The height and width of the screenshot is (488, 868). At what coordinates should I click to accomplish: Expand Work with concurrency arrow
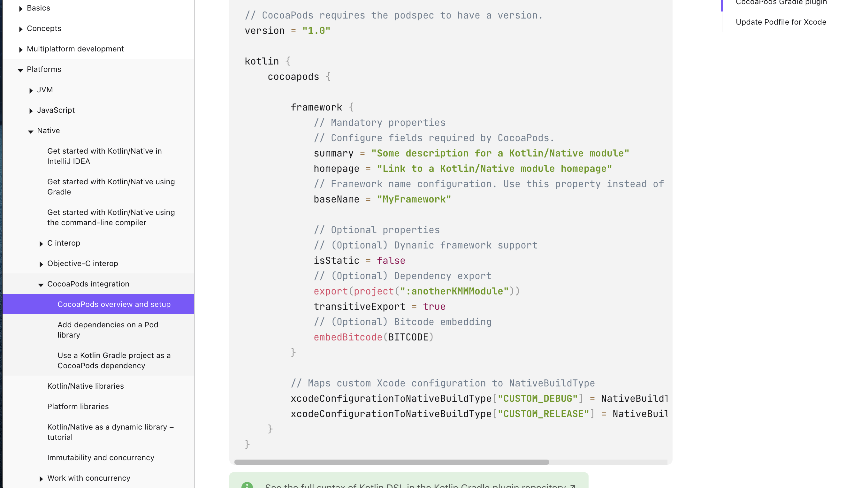(x=41, y=478)
